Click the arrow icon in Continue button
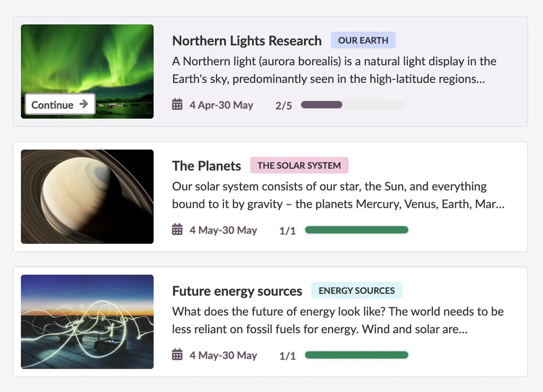543x392 pixels. click(84, 104)
